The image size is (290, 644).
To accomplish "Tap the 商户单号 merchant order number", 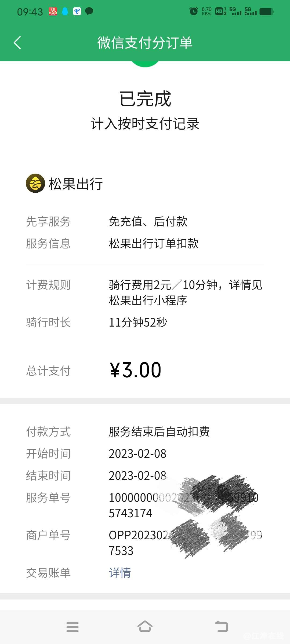I will [x=186, y=543].
